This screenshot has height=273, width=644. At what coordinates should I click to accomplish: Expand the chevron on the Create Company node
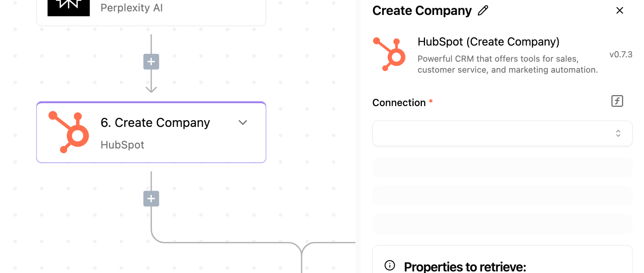pos(243,123)
